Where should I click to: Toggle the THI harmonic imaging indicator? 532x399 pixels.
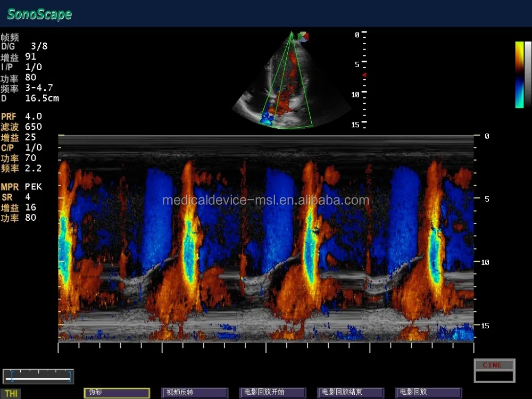12,392
